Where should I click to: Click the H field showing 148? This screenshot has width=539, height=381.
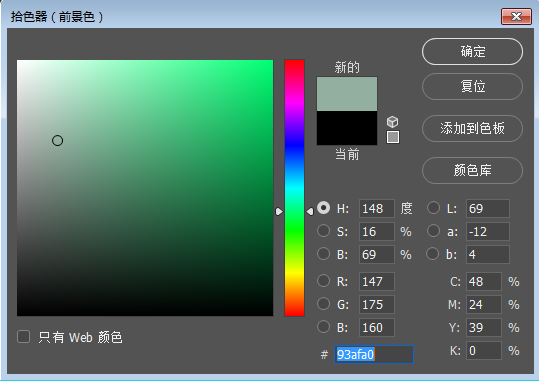point(377,208)
